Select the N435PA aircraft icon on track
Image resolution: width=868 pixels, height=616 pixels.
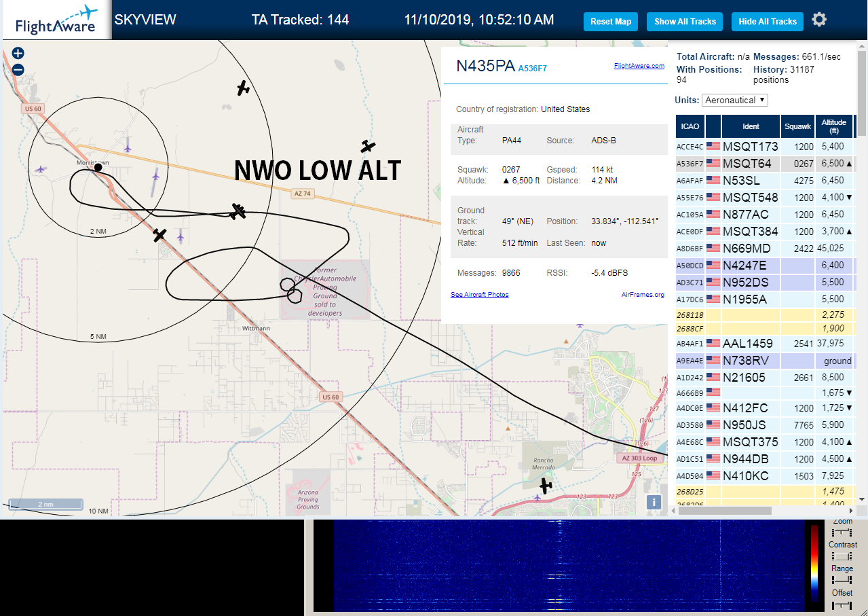(x=238, y=211)
